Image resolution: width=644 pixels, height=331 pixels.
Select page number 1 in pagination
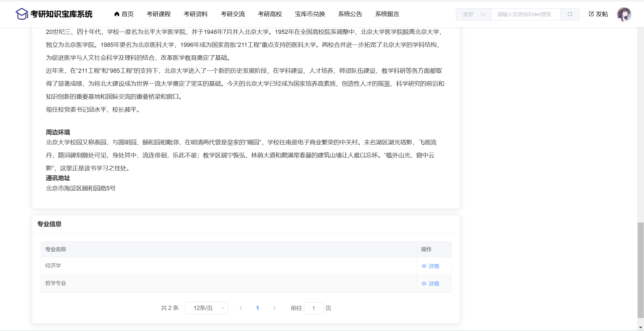pyautogui.click(x=258, y=308)
